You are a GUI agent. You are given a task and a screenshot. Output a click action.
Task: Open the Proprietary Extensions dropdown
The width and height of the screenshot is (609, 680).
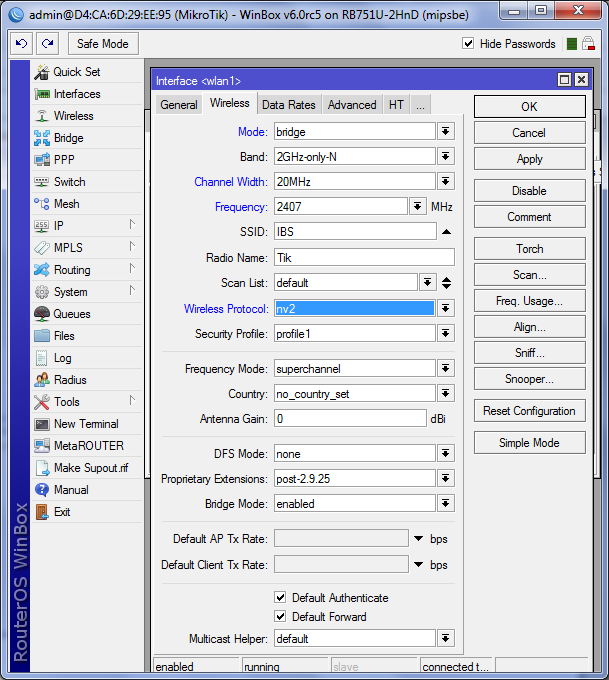(445, 479)
